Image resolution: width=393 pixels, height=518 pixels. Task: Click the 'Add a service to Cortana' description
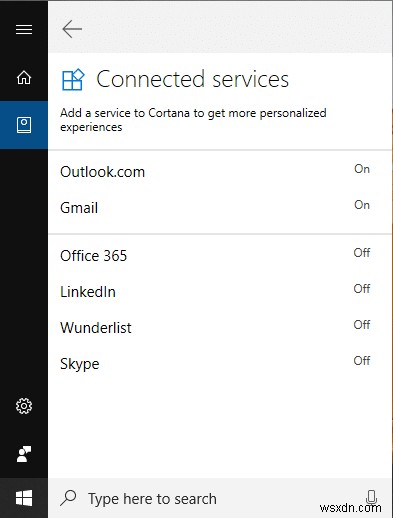point(193,120)
